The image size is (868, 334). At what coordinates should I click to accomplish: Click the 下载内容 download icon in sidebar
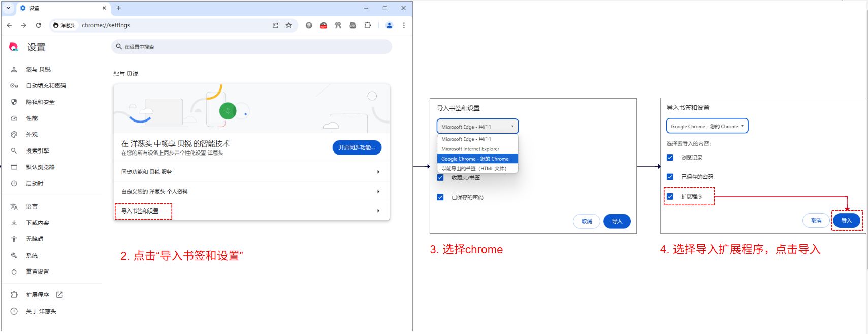(x=14, y=223)
